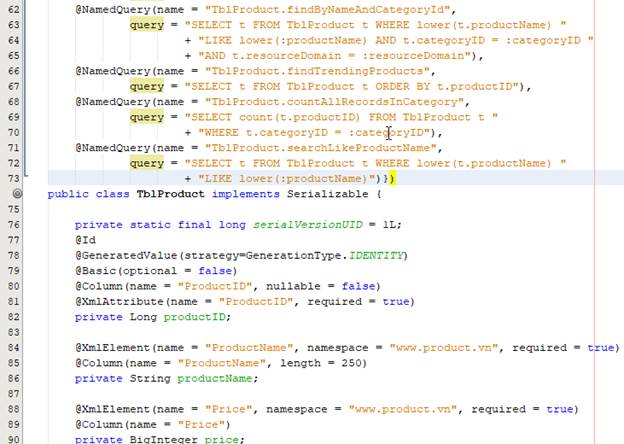Click the length value 250
624x444 pixels.
(351, 363)
